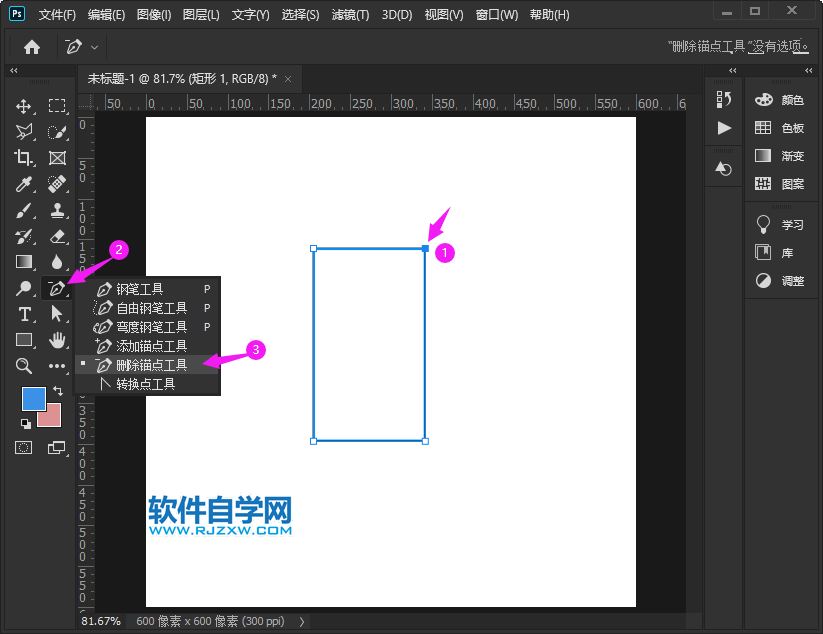Enable Quick Mask mode
The width and height of the screenshot is (823, 634).
coord(24,447)
